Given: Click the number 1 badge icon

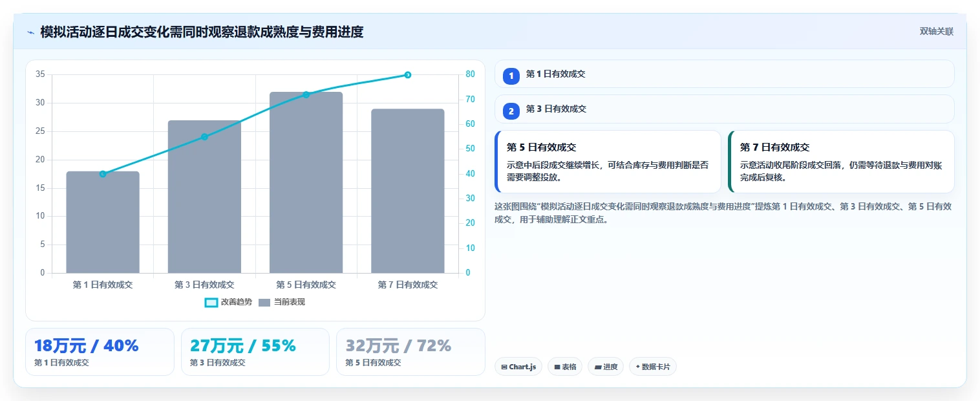Looking at the screenshot, I should click(511, 76).
